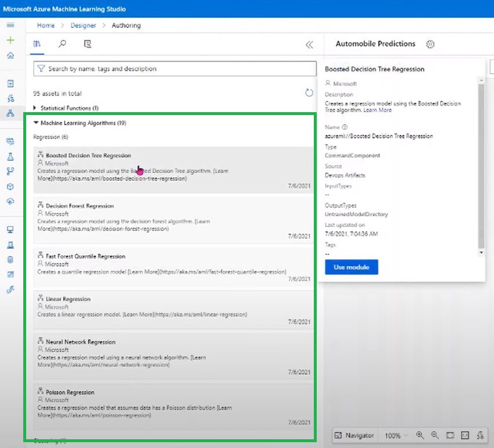Refresh the asset list
This screenshot has width=494, height=448.
coord(309,92)
